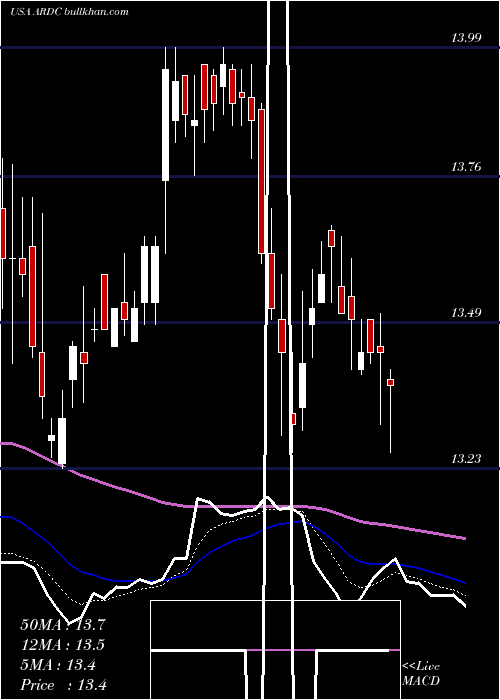500x700 pixels.
Task: Click the 5MA : 13.4 value
Action: coord(58,665)
